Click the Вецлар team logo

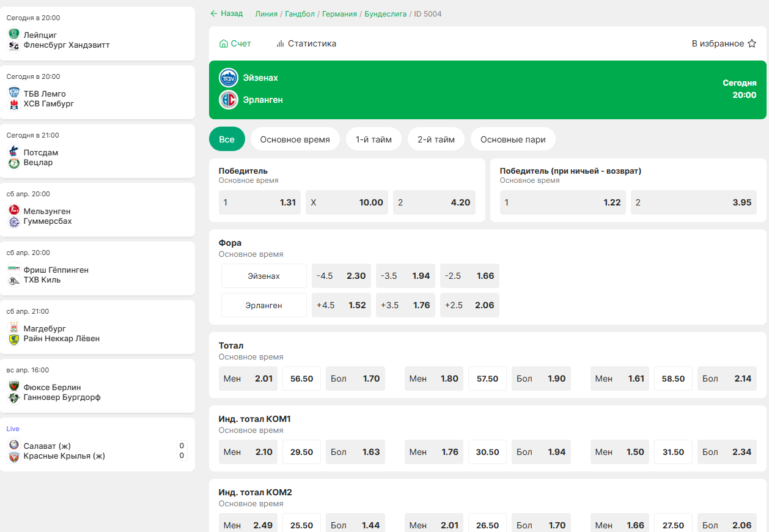point(14,163)
